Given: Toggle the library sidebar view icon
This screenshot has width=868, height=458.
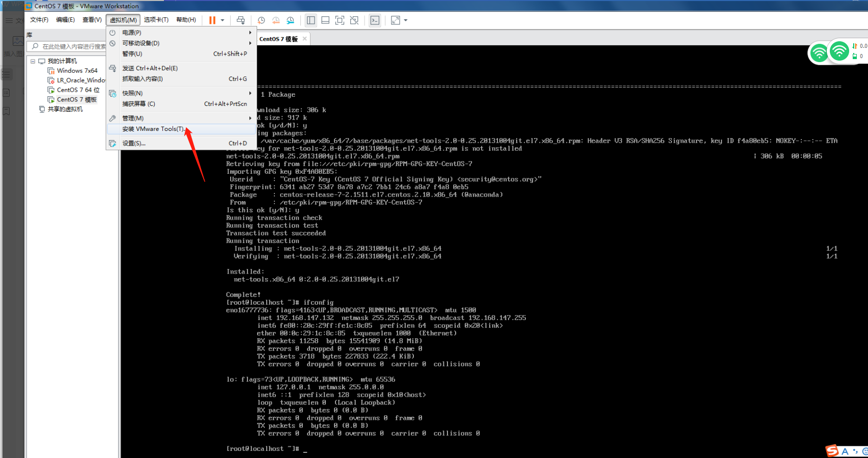Looking at the screenshot, I should coord(311,20).
